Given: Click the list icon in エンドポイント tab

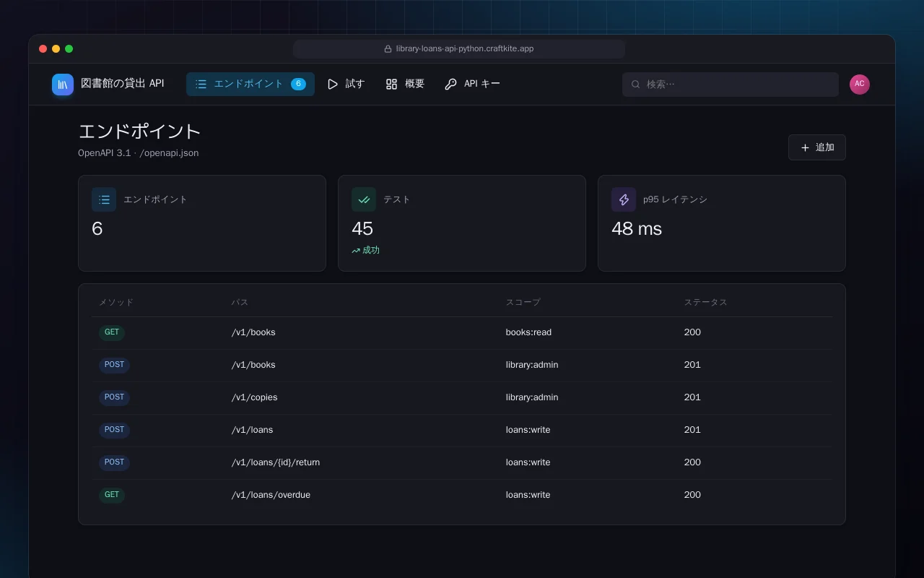Looking at the screenshot, I should pyautogui.click(x=201, y=85).
